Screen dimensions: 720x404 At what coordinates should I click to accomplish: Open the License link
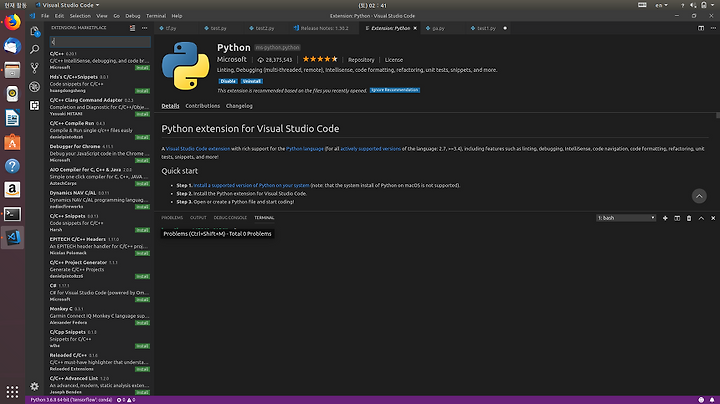(394, 60)
